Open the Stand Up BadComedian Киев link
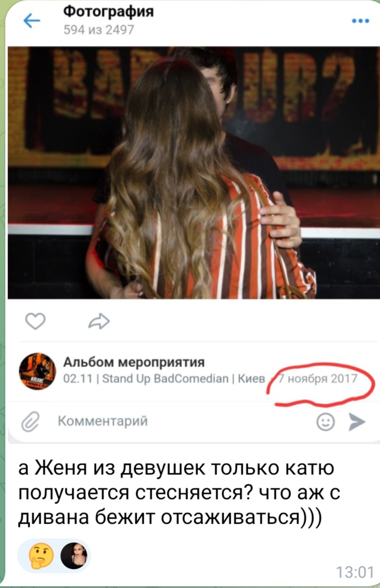Viewport: 380px width, 588px height. coord(164,378)
